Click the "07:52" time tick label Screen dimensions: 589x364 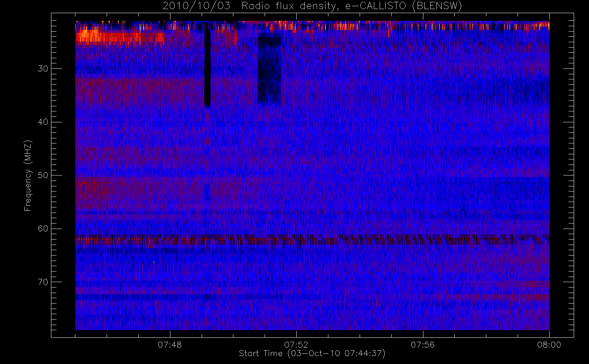coord(296,345)
